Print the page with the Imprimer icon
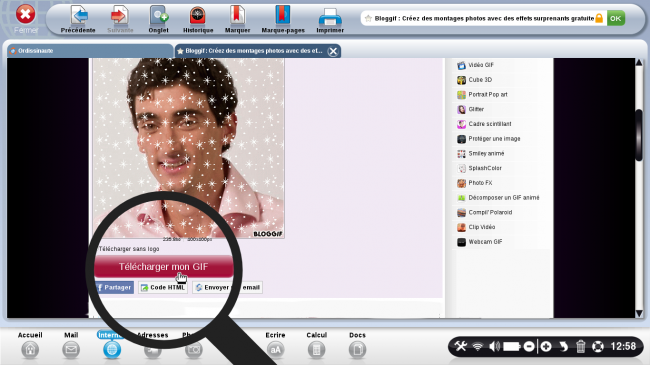 (x=330, y=17)
